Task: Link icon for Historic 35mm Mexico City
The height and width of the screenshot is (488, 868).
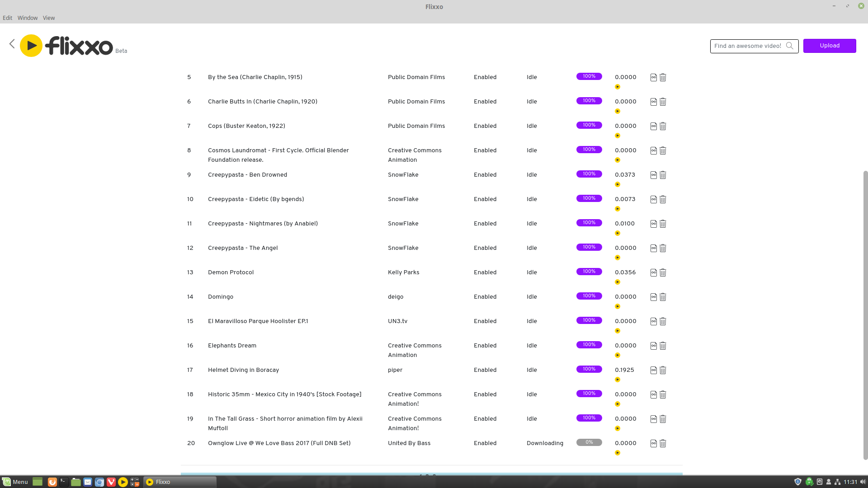Action: pyautogui.click(x=654, y=394)
